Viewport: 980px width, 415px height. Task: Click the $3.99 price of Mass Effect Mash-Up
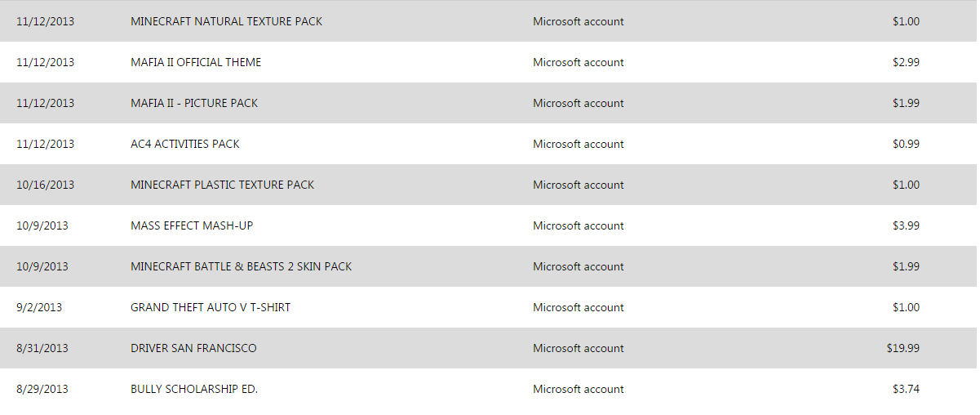pos(906,225)
